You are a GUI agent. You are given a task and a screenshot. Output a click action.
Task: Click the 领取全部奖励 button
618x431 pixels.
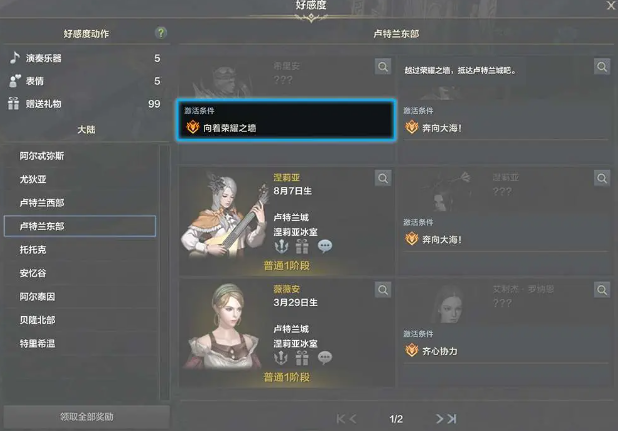pos(87,417)
